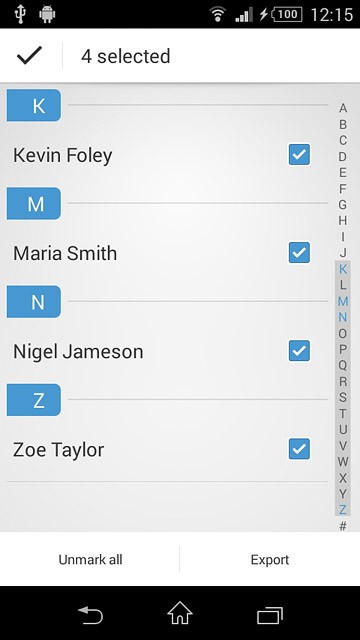This screenshot has height=640, width=360.
Task: Uncheck Kevin Foley checkbox
Action: [x=299, y=154]
